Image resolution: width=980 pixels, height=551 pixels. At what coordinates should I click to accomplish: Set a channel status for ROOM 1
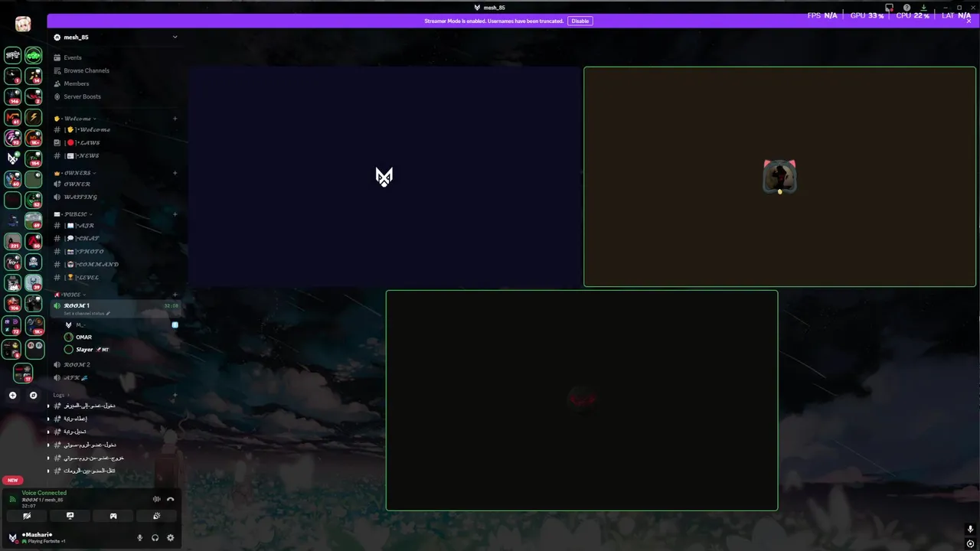coord(87,314)
